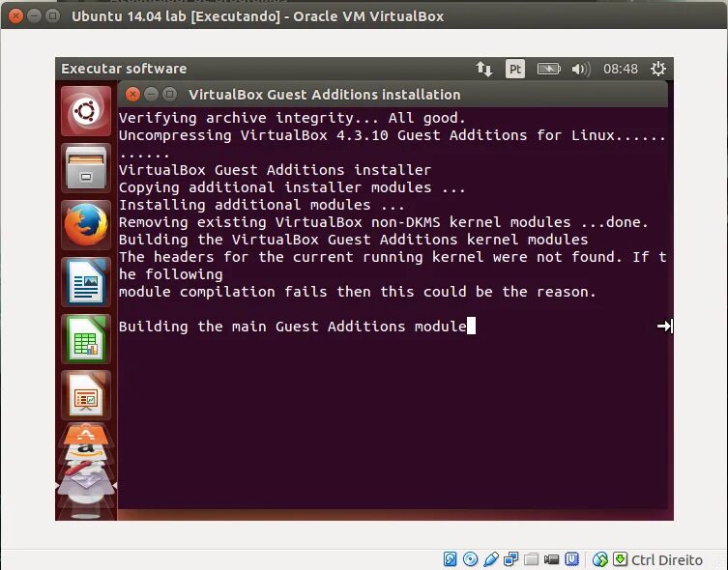Click the 'Verifying archive integrity... All good.' line
The height and width of the screenshot is (570, 728).
coord(292,118)
